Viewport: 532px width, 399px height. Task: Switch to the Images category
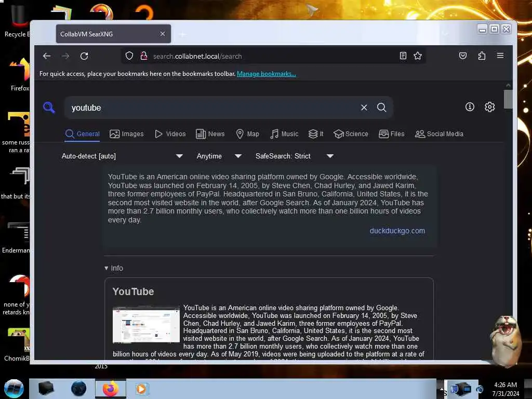127,134
